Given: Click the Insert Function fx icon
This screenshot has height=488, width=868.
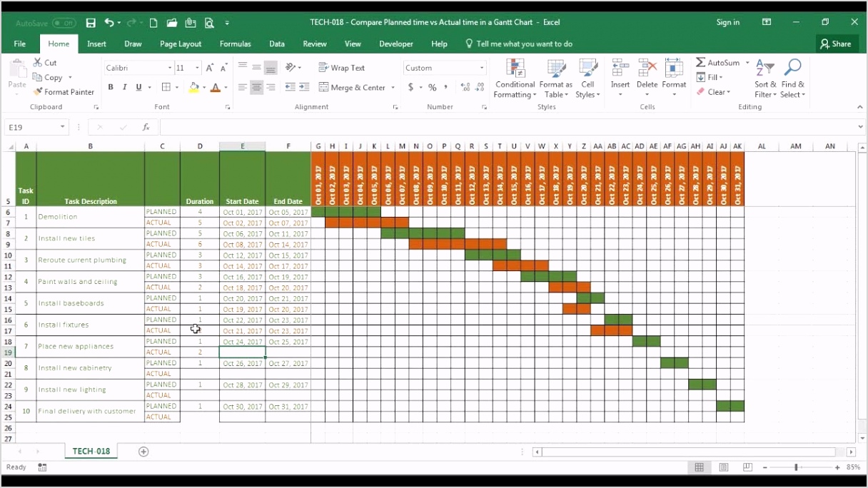Looking at the screenshot, I should (146, 127).
